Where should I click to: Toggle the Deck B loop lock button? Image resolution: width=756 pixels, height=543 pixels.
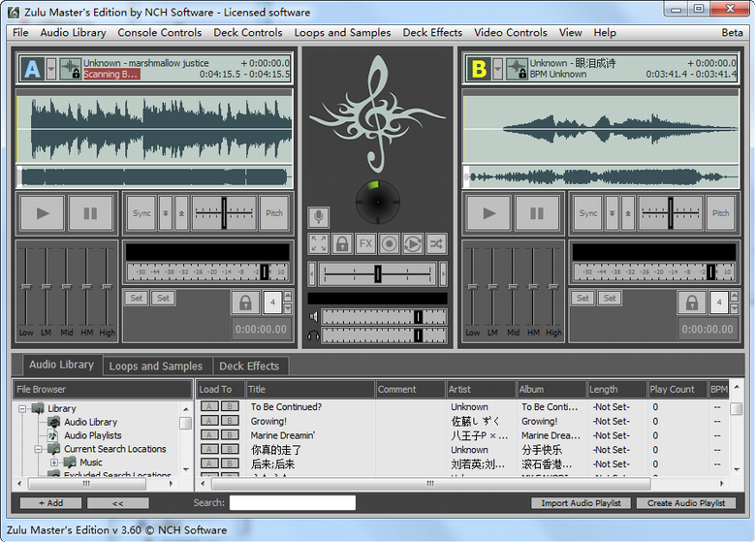pyautogui.click(x=692, y=303)
